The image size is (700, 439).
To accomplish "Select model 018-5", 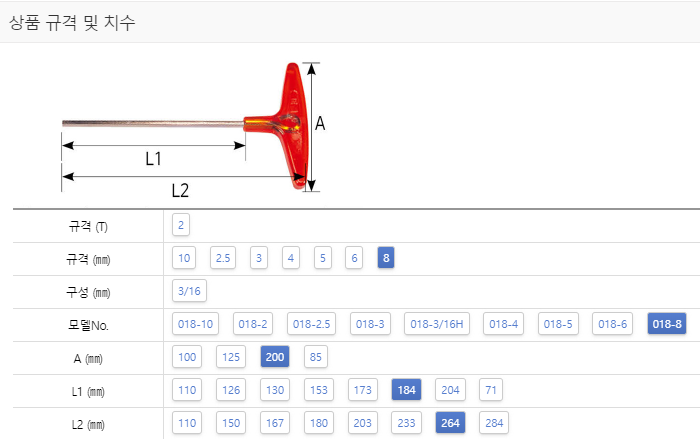I will [558, 324].
